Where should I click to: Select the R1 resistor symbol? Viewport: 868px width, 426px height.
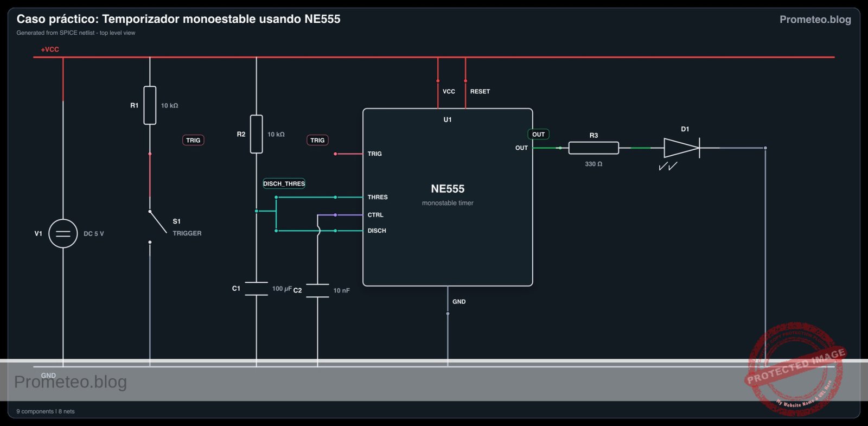(x=150, y=105)
